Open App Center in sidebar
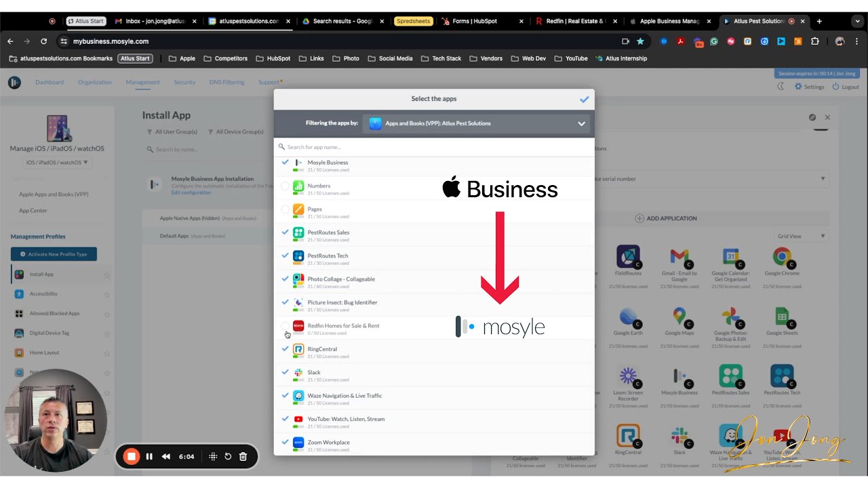The height and width of the screenshot is (488, 868). pos(33,210)
